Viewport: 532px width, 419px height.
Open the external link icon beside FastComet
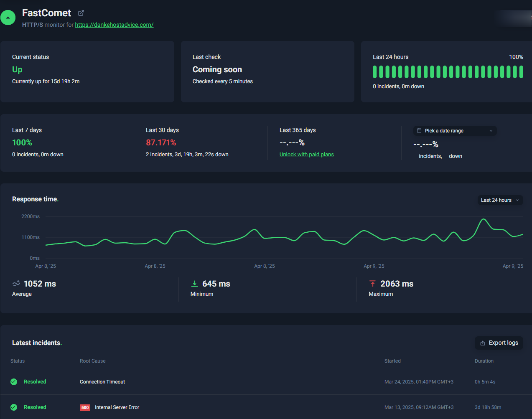click(81, 13)
